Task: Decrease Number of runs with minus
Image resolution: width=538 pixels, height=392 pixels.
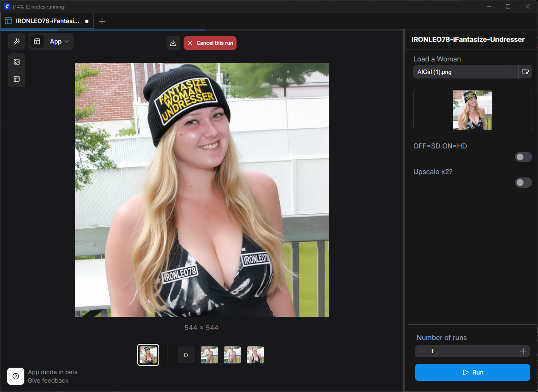Action: click(422, 351)
